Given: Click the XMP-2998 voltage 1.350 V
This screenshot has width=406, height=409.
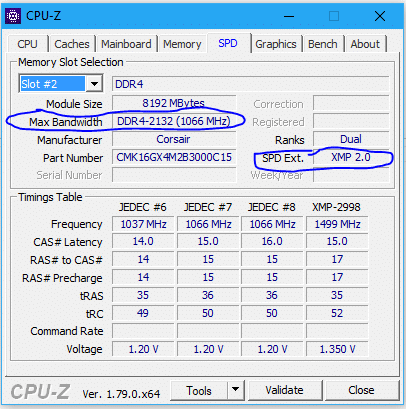Looking at the screenshot, I should pyautogui.click(x=337, y=349).
